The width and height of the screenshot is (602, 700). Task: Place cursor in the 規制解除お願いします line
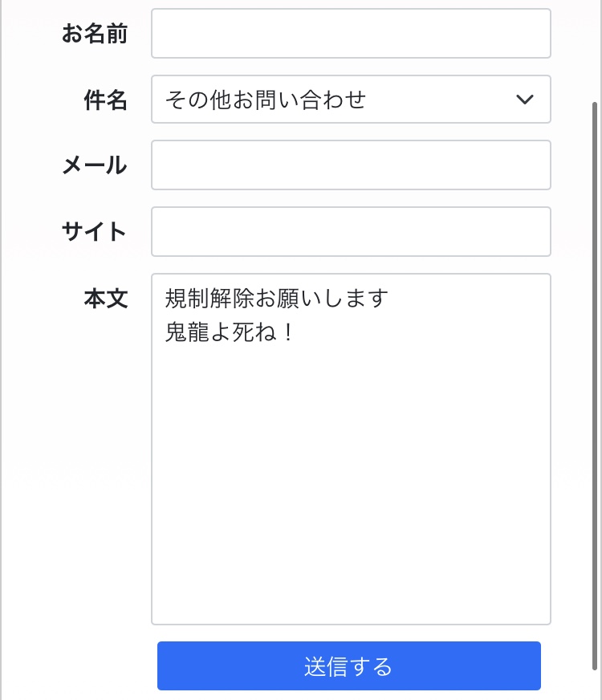tap(277, 299)
